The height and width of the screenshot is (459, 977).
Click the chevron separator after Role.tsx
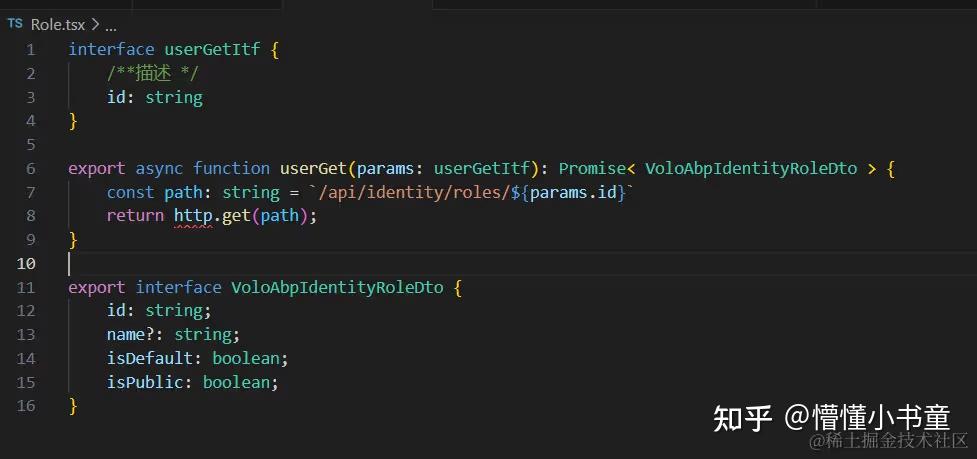[x=95, y=26]
